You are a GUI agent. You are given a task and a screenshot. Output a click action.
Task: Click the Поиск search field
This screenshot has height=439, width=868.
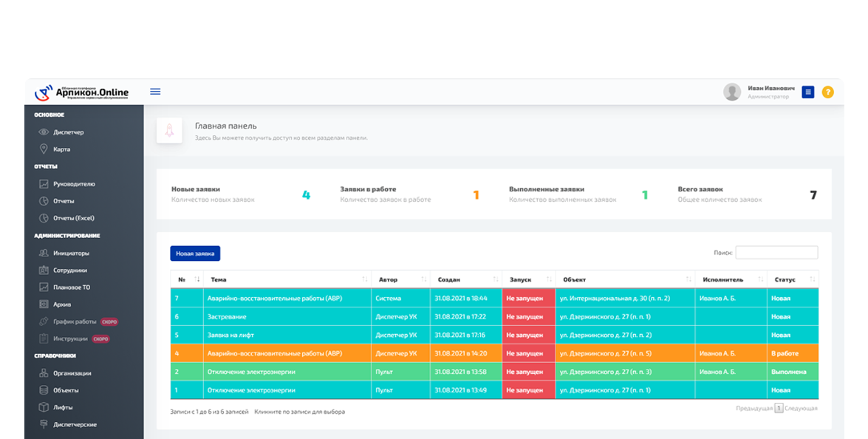pyautogui.click(x=776, y=253)
